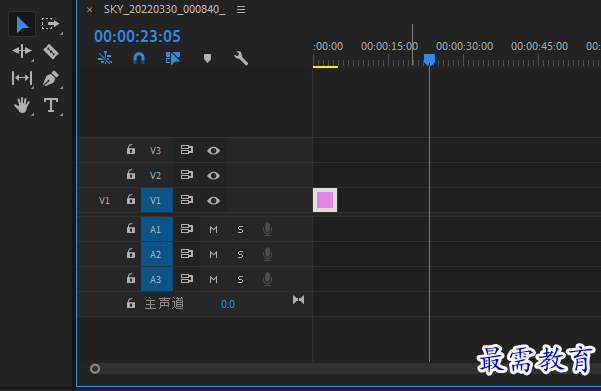The width and height of the screenshot is (601, 391).
Task: Toggle lock on A3 track
Action: [x=131, y=279]
